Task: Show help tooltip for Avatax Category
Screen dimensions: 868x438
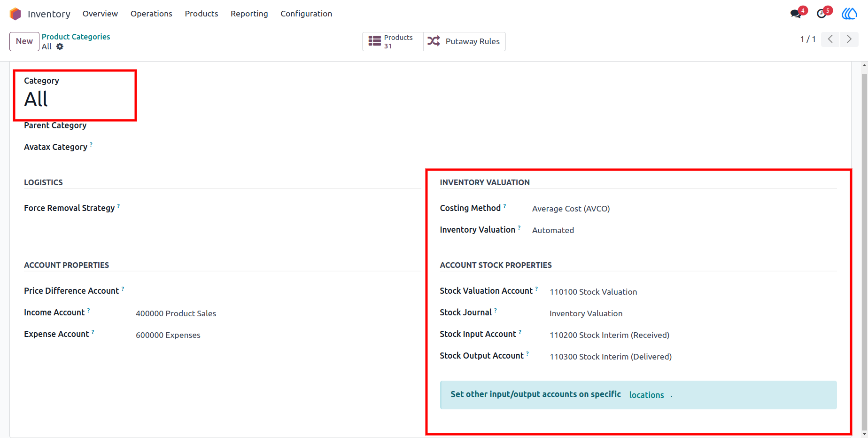Action: 91,145
